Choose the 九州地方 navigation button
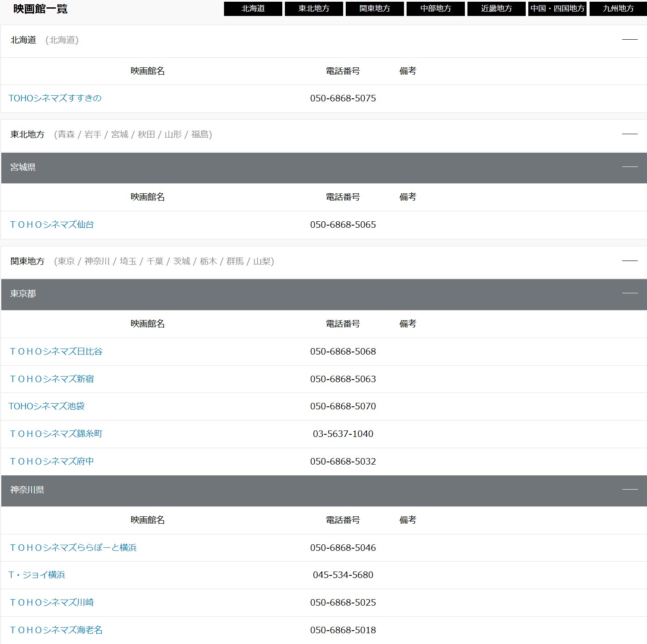Image resolution: width=647 pixels, height=644 pixels. [618, 9]
